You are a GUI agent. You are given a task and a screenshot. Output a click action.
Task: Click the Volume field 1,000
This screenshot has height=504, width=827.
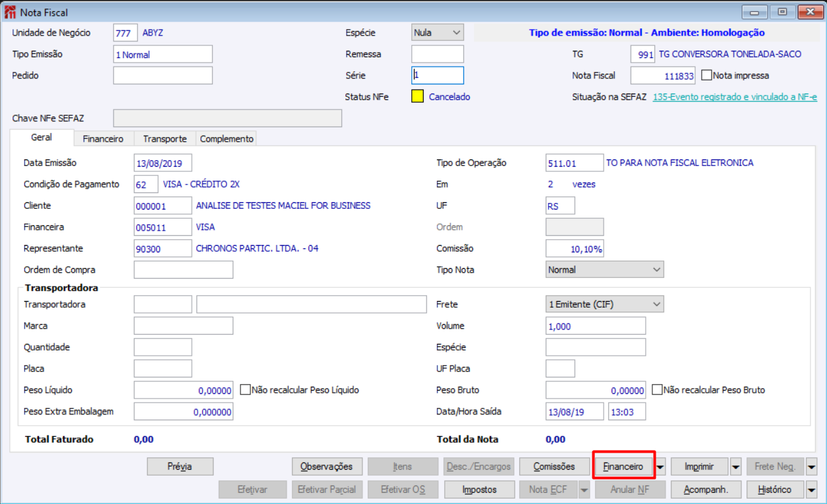click(596, 325)
